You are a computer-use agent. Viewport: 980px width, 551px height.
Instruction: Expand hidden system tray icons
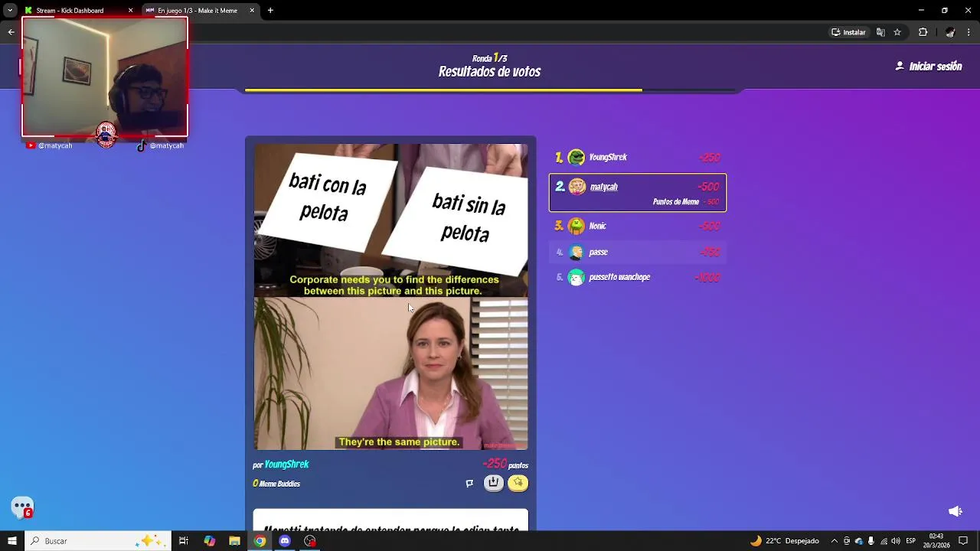point(834,541)
